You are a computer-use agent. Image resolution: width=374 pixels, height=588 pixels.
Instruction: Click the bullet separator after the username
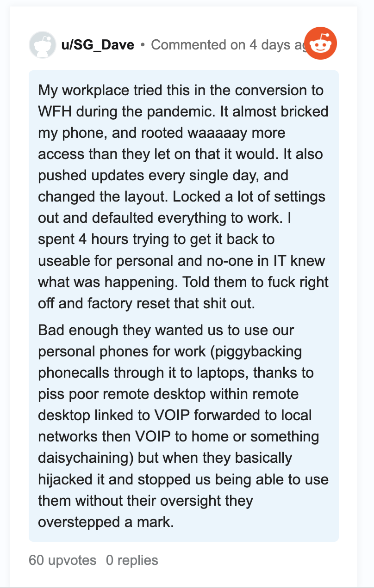coord(143,45)
